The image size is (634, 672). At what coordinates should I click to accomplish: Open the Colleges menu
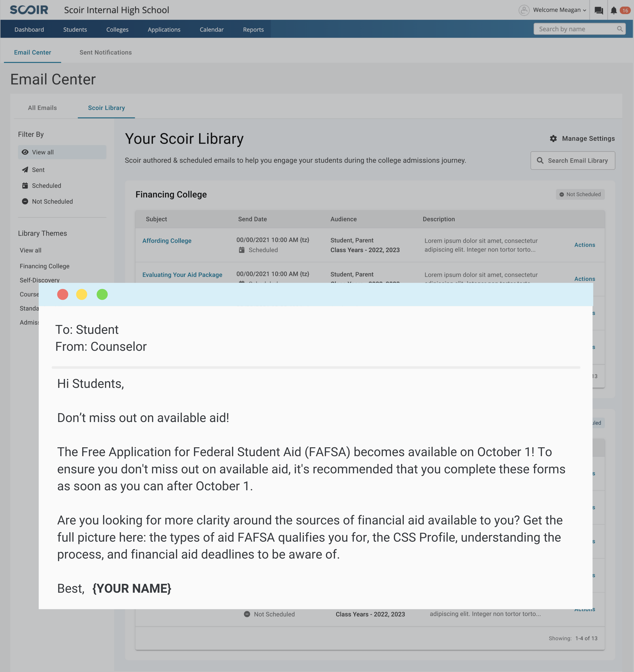(117, 29)
